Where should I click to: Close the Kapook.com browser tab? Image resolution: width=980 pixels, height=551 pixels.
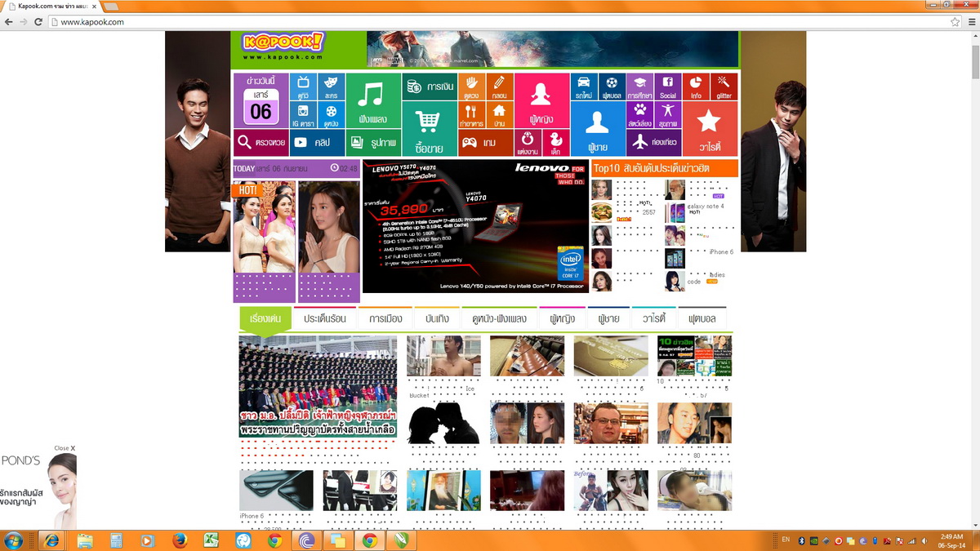coord(94,6)
